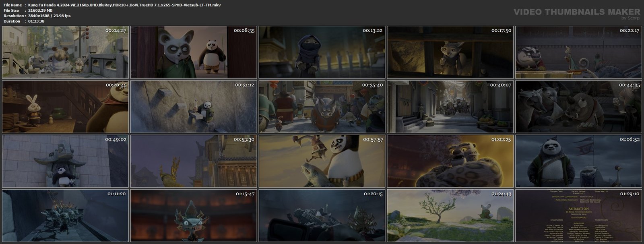The width and height of the screenshot is (644, 244).
Task: Select the rooftop frame at 00:53:30
Action: 194,161
